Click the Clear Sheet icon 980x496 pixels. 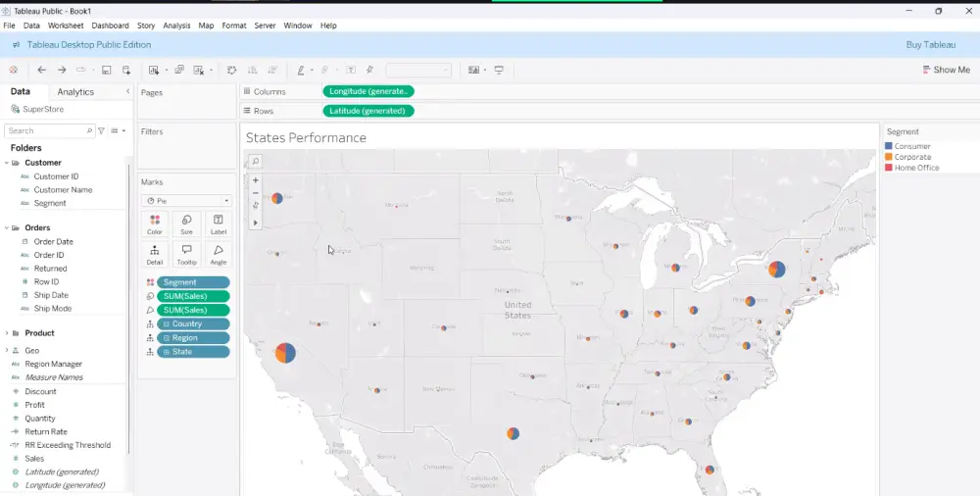point(199,70)
